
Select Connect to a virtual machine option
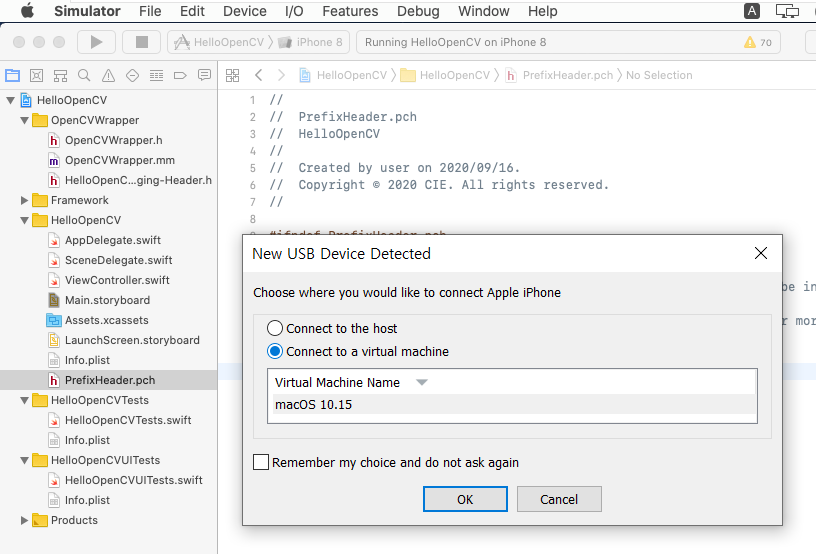click(x=275, y=351)
